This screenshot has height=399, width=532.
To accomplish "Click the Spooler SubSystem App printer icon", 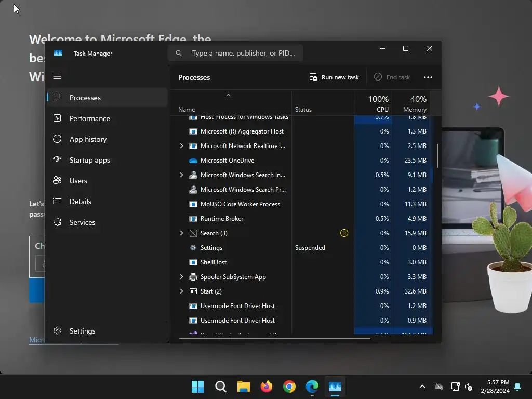I will pyautogui.click(x=193, y=277).
